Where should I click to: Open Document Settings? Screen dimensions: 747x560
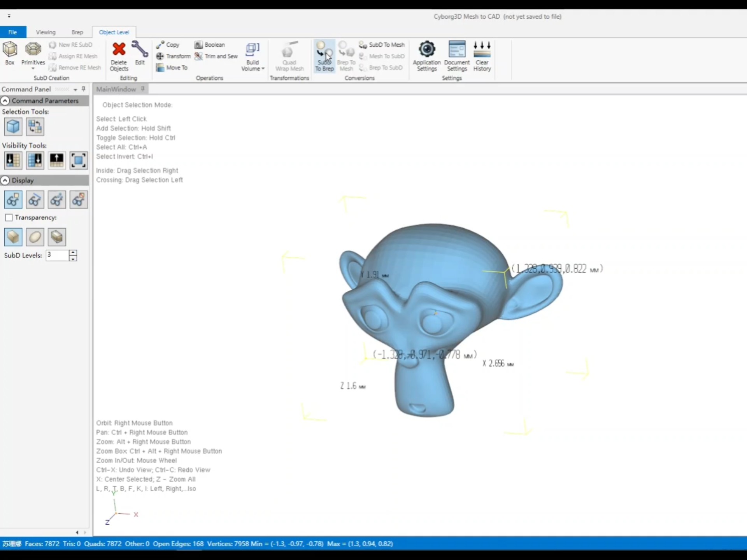click(x=457, y=57)
